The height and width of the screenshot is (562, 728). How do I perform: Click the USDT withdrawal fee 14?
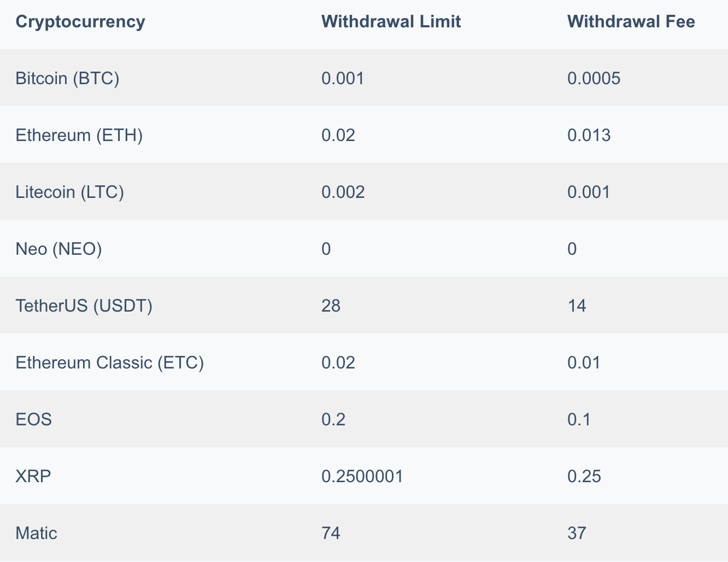point(577,306)
